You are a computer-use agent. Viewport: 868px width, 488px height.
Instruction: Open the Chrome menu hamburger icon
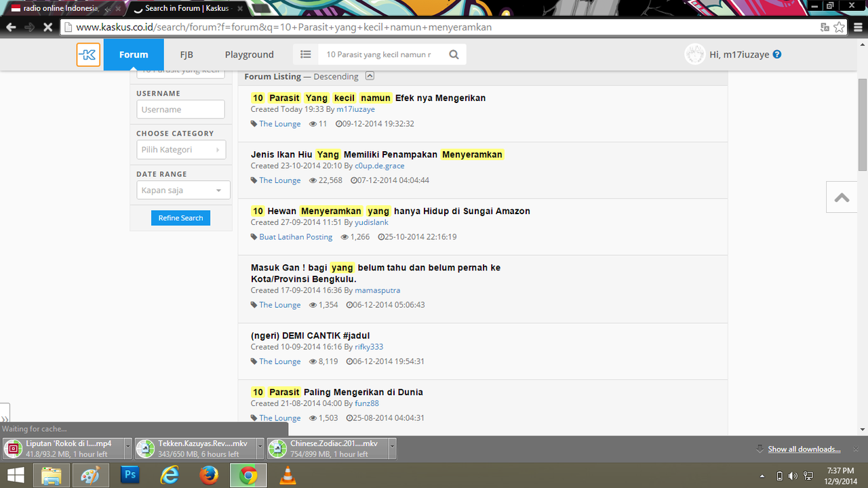click(x=858, y=27)
